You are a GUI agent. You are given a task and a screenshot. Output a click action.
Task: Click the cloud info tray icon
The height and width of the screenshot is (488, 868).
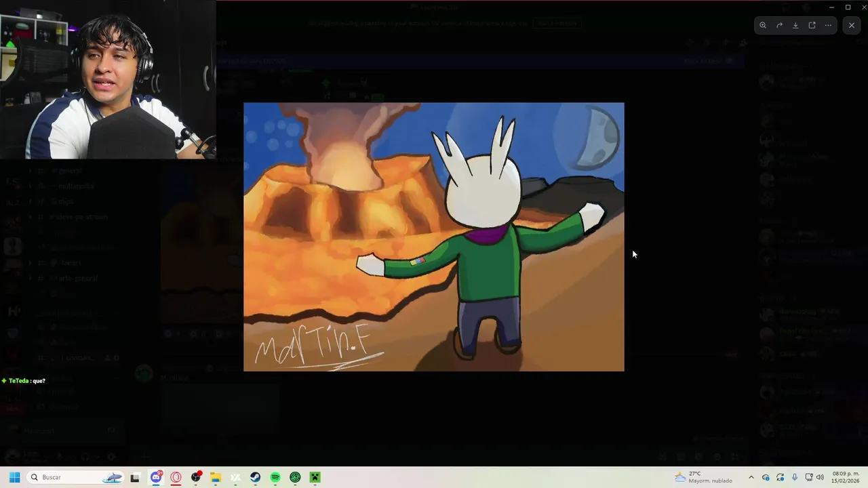tap(766, 477)
